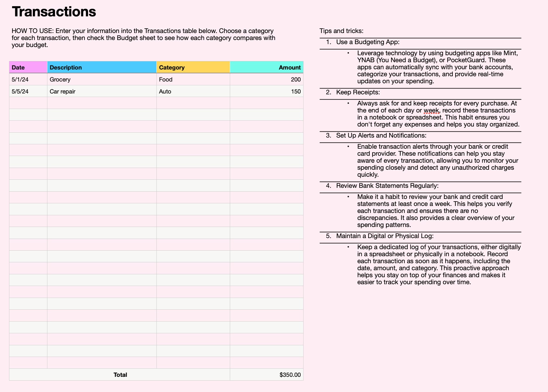548x392 pixels.
Task: Select the Description column header
Action: 66,67
